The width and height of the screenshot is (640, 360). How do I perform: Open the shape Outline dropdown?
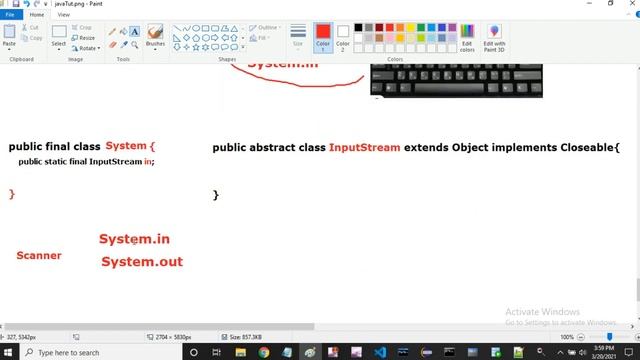[265, 27]
